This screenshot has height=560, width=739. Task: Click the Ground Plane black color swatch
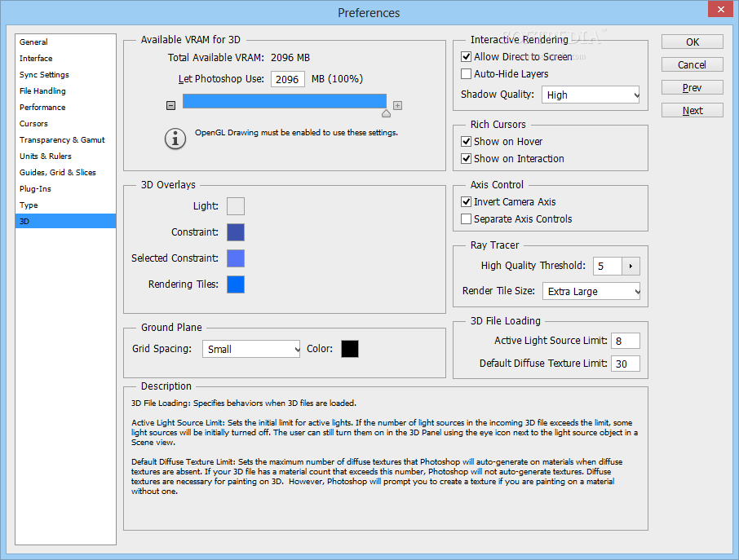(x=350, y=349)
